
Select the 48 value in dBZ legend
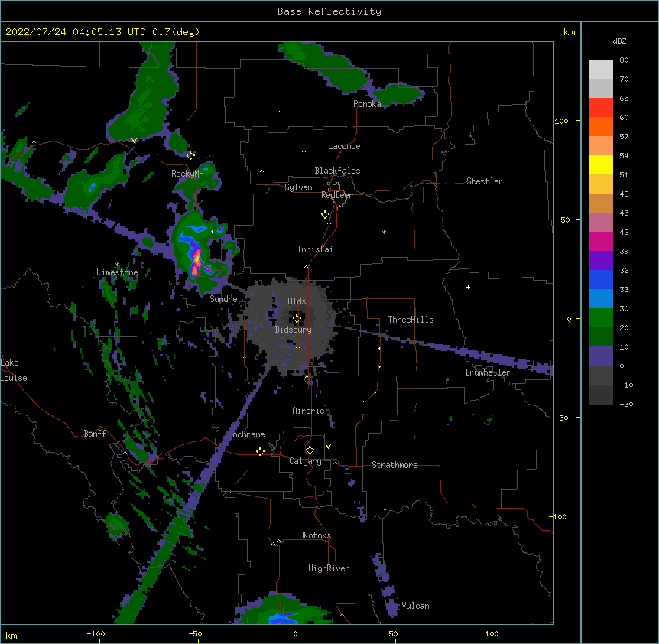[624, 194]
